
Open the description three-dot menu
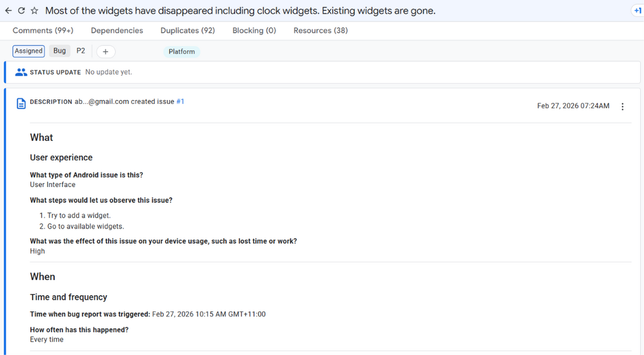[x=623, y=106]
